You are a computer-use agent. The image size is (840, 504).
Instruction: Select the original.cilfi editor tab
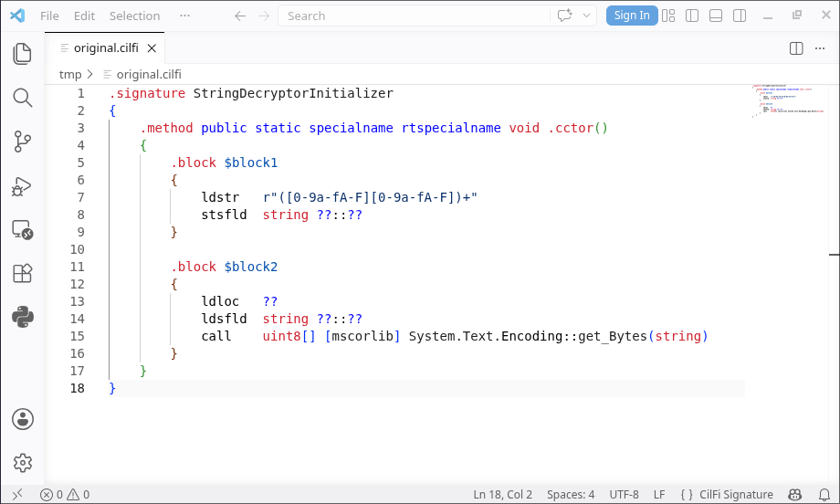(105, 48)
